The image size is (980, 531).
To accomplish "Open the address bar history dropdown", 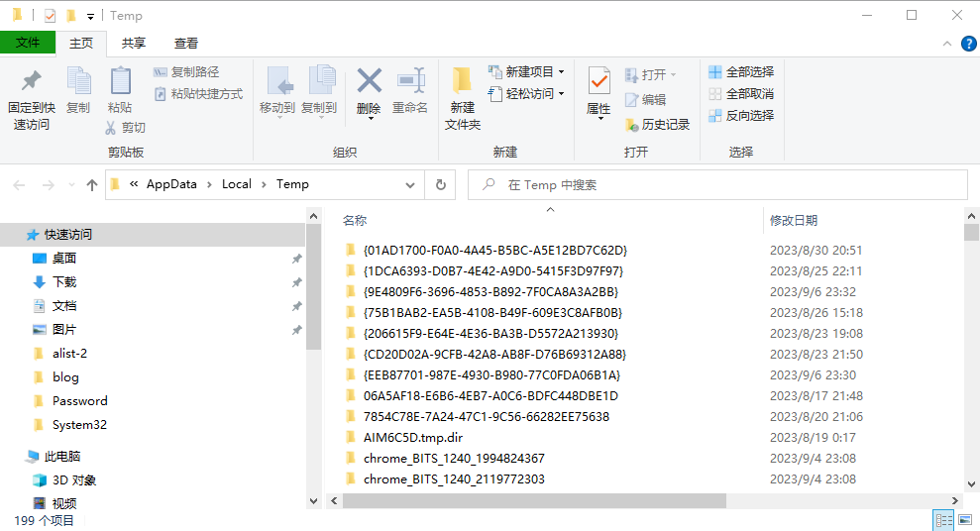I will point(410,185).
